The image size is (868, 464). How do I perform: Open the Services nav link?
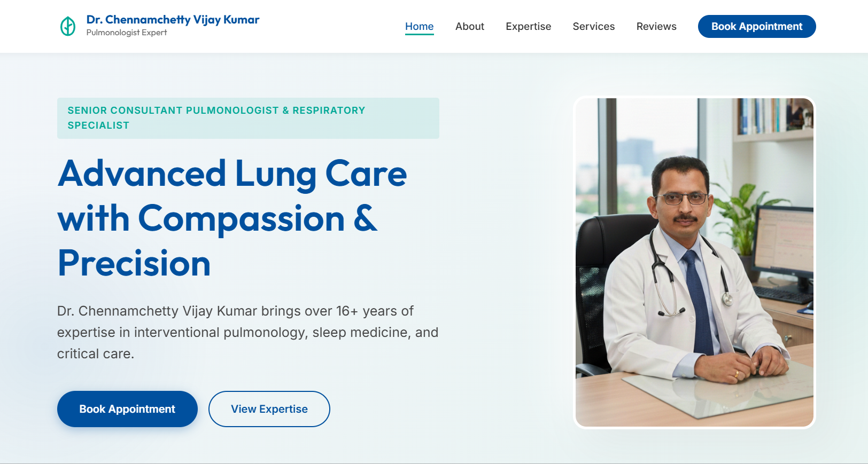click(593, 26)
